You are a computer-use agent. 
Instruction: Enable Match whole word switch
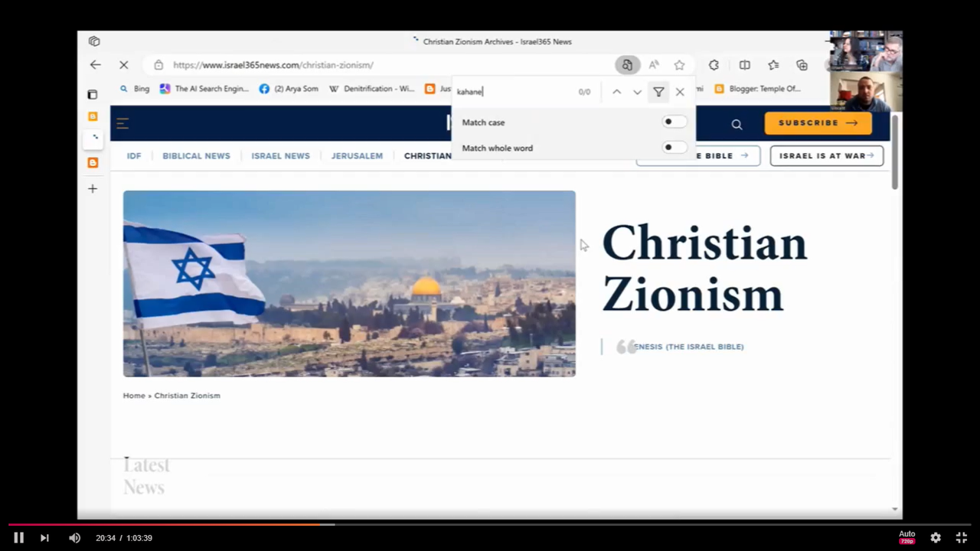(x=673, y=148)
